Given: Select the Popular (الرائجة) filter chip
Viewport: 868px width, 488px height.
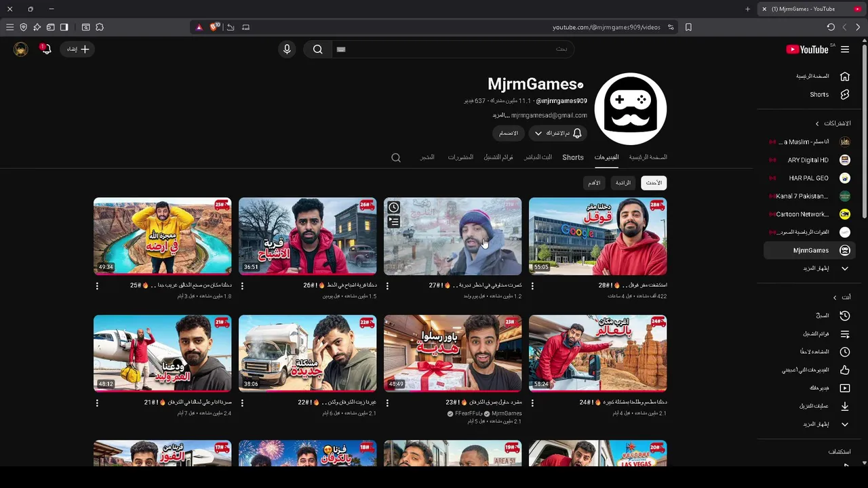Looking at the screenshot, I should [623, 183].
